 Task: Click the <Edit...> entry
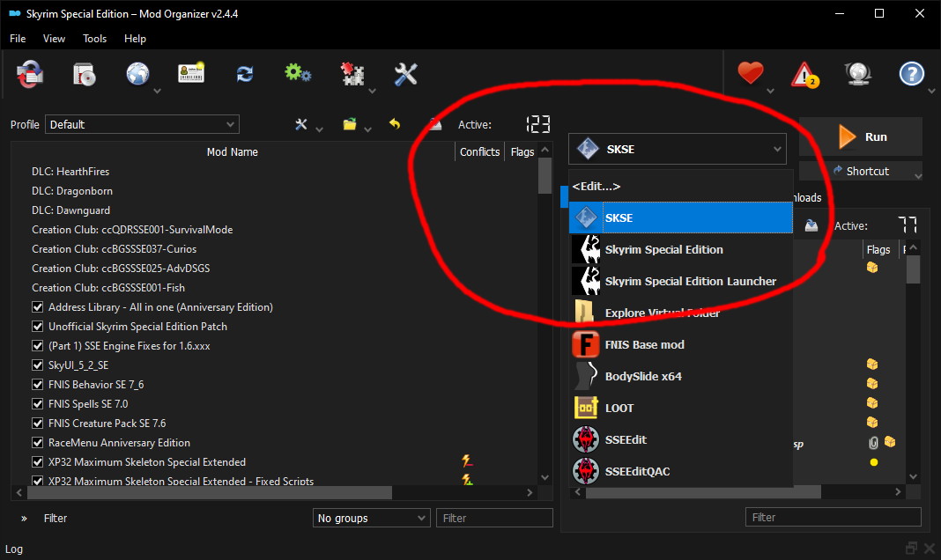click(x=680, y=186)
